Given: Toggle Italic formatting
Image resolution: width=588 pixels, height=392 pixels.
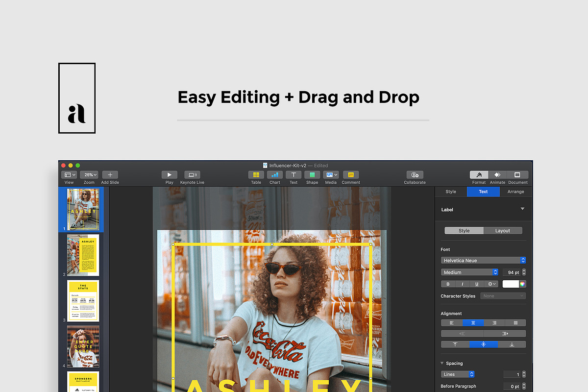Looking at the screenshot, I should pyautogui.click(x=462, y=284).
